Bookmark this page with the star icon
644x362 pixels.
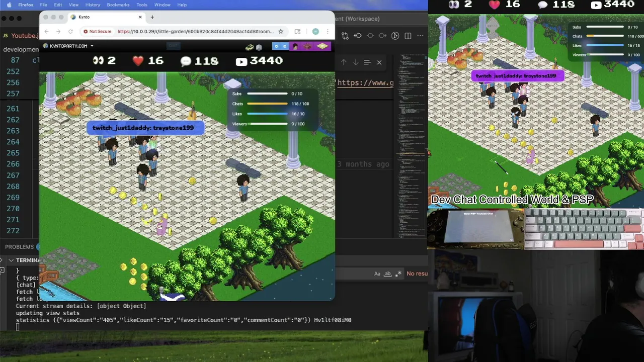click(x=281, y=31)
